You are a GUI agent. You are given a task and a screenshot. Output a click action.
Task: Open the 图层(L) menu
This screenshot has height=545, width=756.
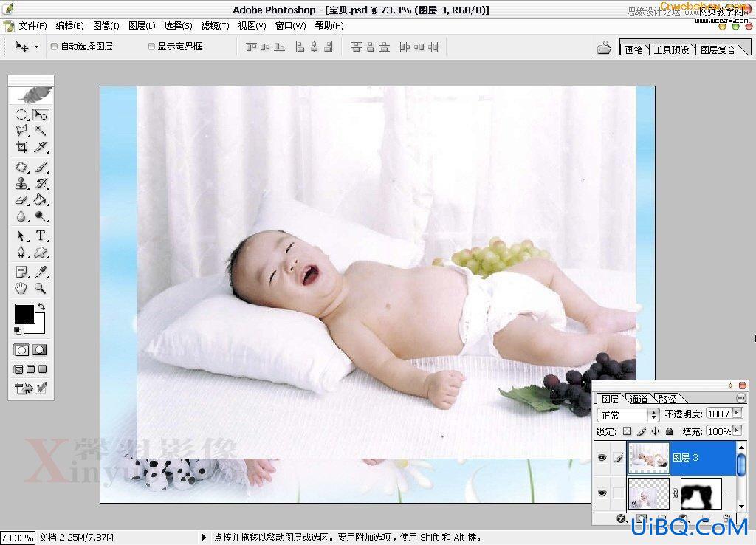click(x=142, y=26)
